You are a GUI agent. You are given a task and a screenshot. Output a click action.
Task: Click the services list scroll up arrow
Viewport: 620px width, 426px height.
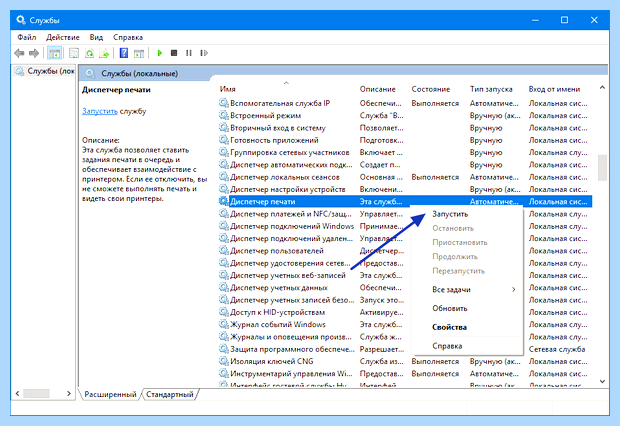[602, 87]
